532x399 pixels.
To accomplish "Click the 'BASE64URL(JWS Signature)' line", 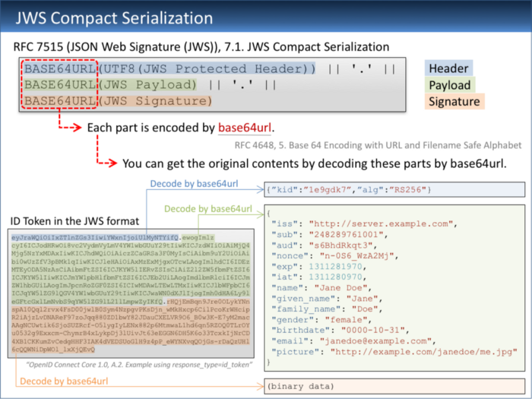I will [x=118, y=101].
